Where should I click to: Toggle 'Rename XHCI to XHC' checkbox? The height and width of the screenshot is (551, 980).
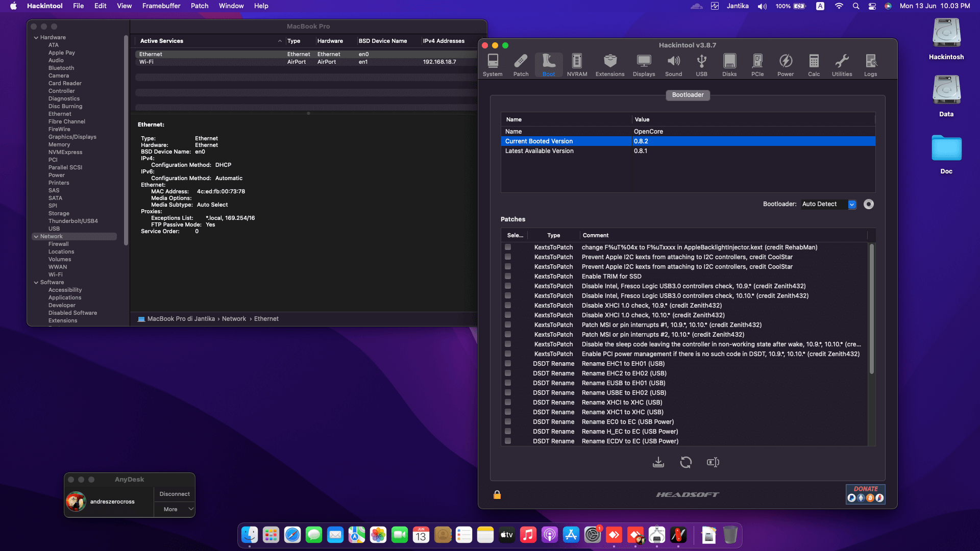click(x=508, y=402)
